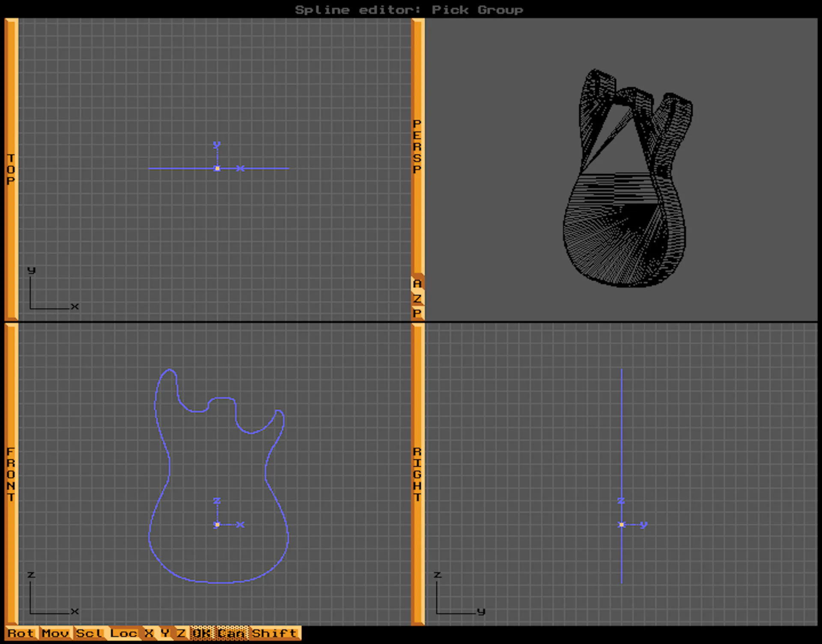This screenshot has width=822, height=644.
Task: Click the origin handle in Top view
Action: (217, 168)
